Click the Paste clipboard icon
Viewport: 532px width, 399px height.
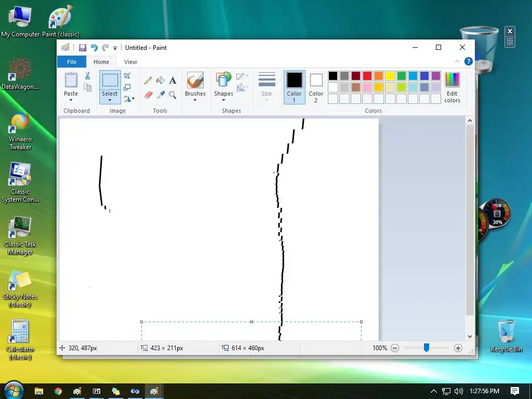point(71,80)
